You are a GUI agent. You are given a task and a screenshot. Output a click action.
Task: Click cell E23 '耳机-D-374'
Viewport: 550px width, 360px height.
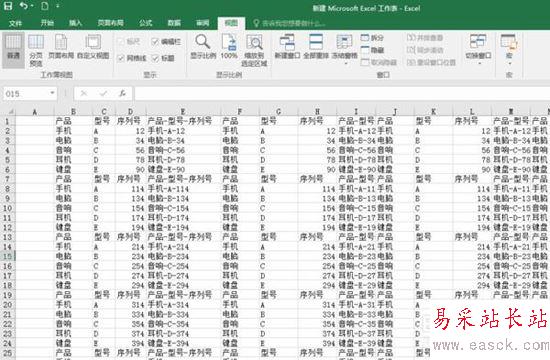[183, 333]
